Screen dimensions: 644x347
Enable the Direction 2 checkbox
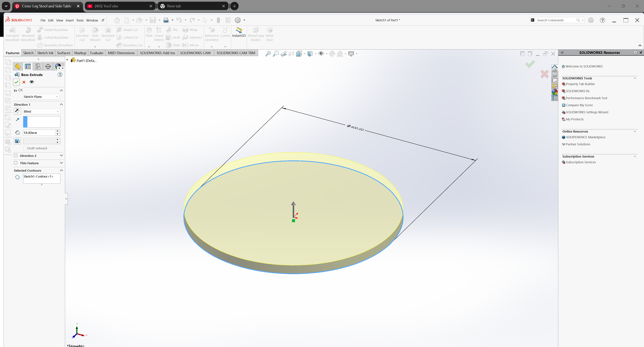click(16, 156)
